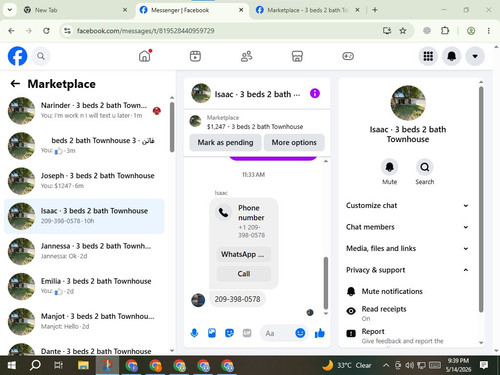This screenshot has width=500, height=375.
Task: Bookmark this page with star icon
Action: point(403,31)
